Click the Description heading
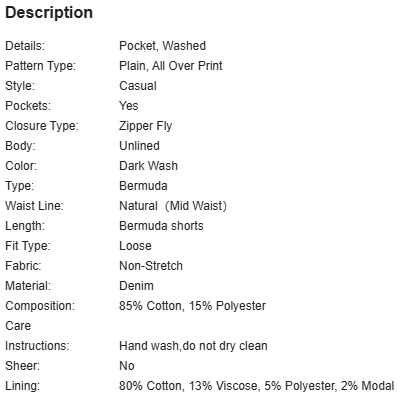The image size is (401, 401). [x=49, y=13]
